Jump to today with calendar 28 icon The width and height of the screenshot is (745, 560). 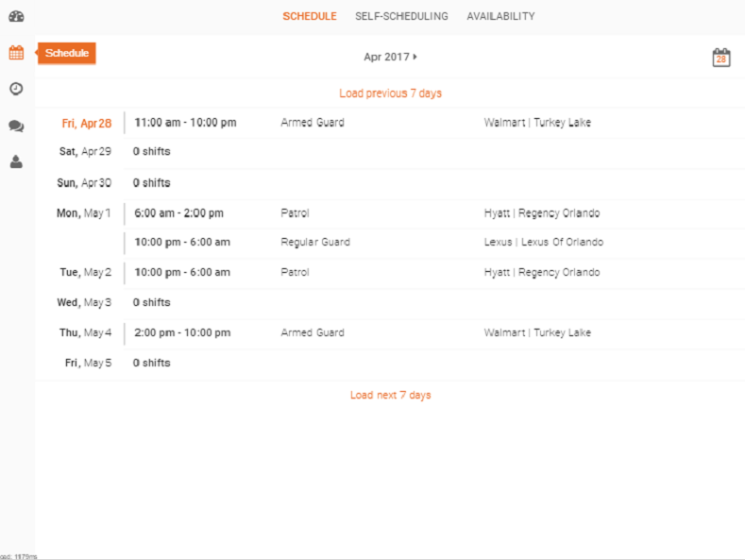click(720, 58)
